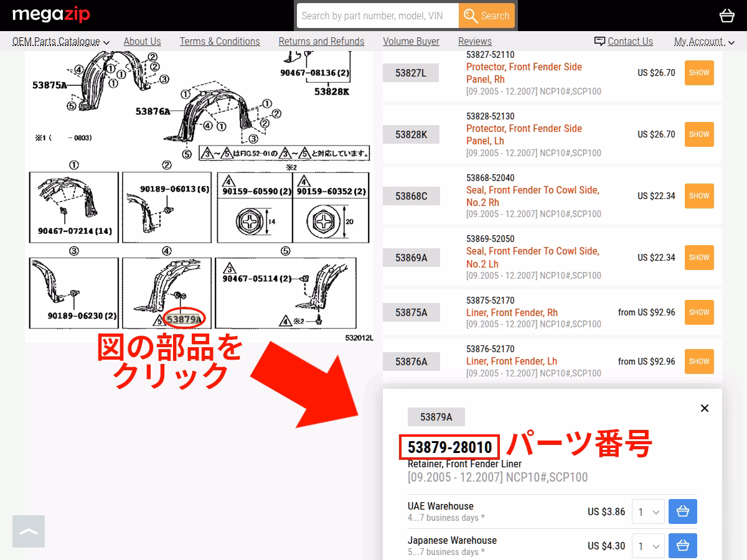Select the 53875A code label
The height and width of the screenshot is (560, 747).
(411, 312)
